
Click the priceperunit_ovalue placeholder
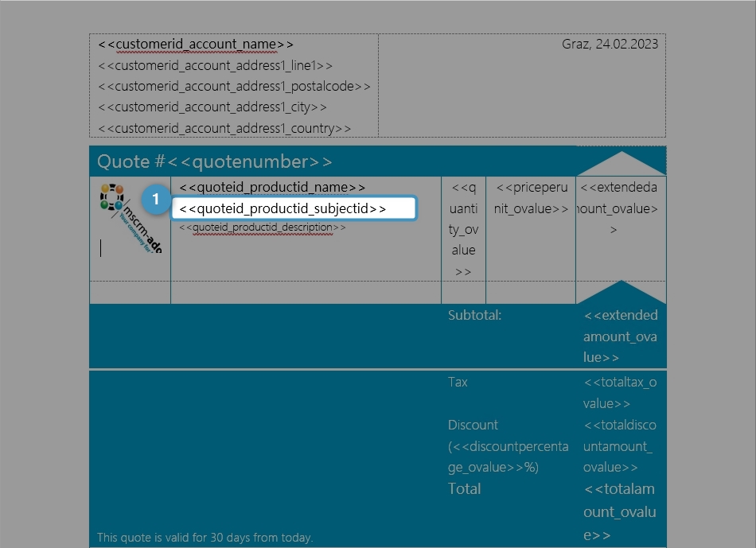532,197
